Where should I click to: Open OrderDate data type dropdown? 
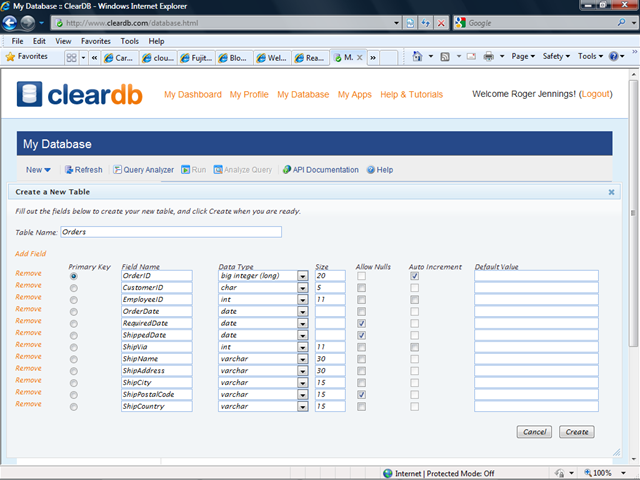(x=302, y=312)
